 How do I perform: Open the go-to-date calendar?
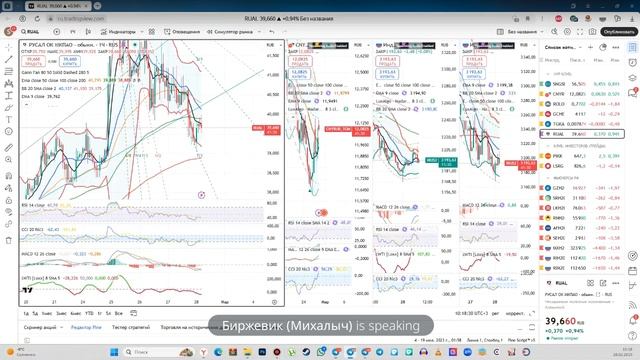click(133, 313)
